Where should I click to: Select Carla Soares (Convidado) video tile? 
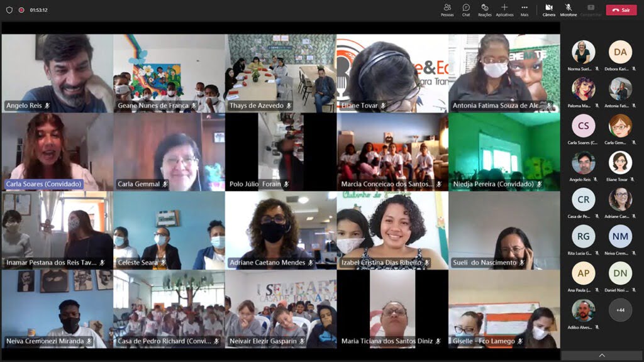pos(57,151)
